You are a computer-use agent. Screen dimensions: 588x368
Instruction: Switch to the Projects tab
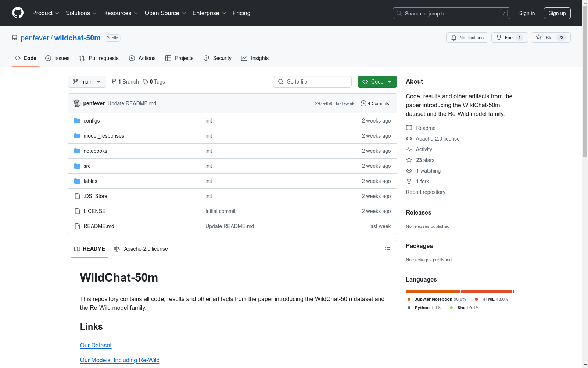point(179,58)
